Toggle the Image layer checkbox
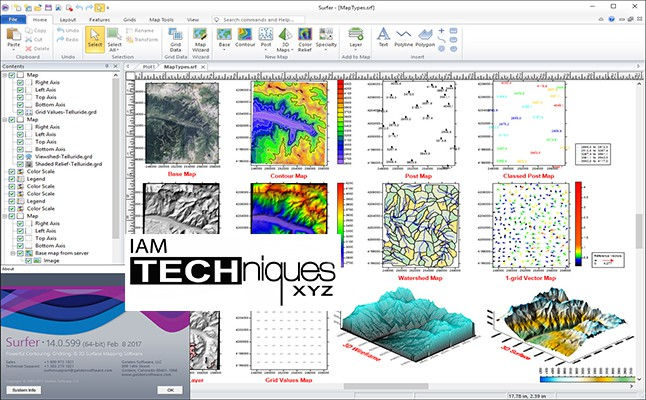Screen dimensions: 646x400 (x=28, y=260)
